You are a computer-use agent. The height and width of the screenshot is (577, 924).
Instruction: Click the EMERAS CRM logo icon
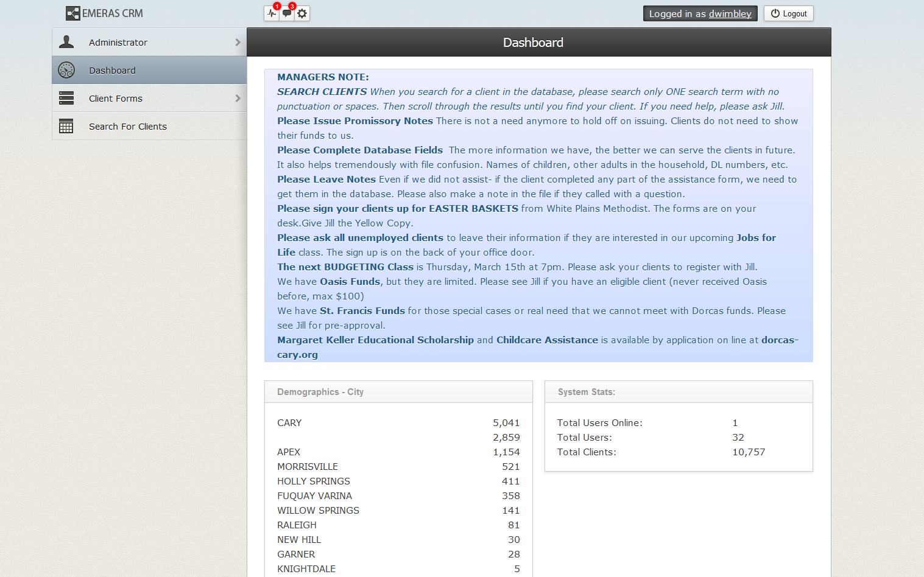click(72, 13)
